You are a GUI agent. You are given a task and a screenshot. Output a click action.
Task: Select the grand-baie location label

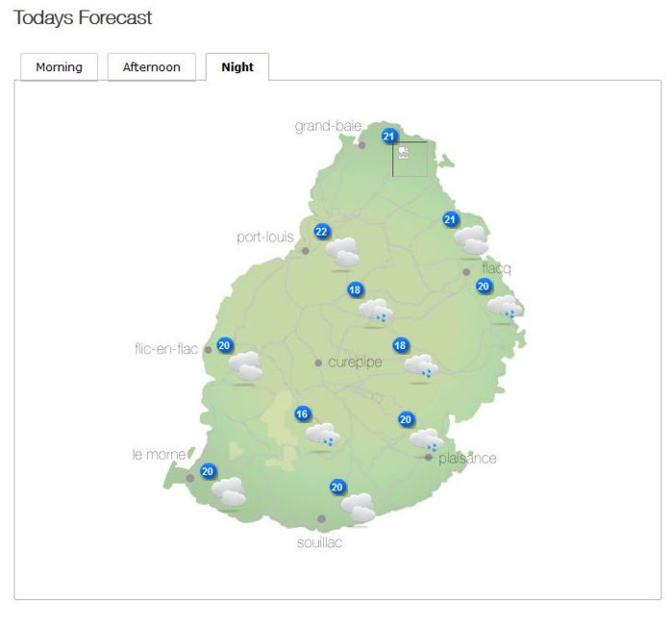[328, 126]
